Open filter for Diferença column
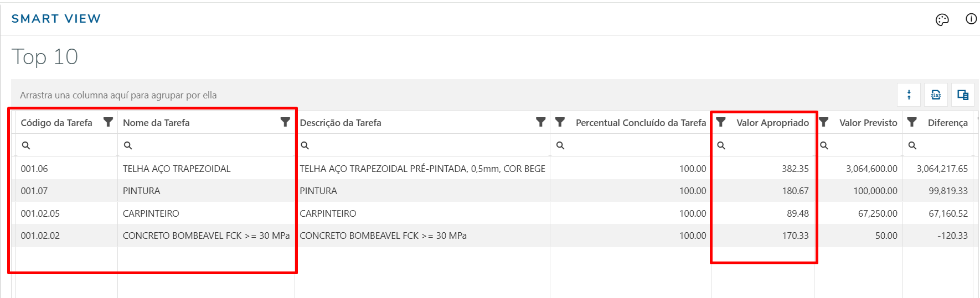The image size is (980, 298). tap(912, 122)
